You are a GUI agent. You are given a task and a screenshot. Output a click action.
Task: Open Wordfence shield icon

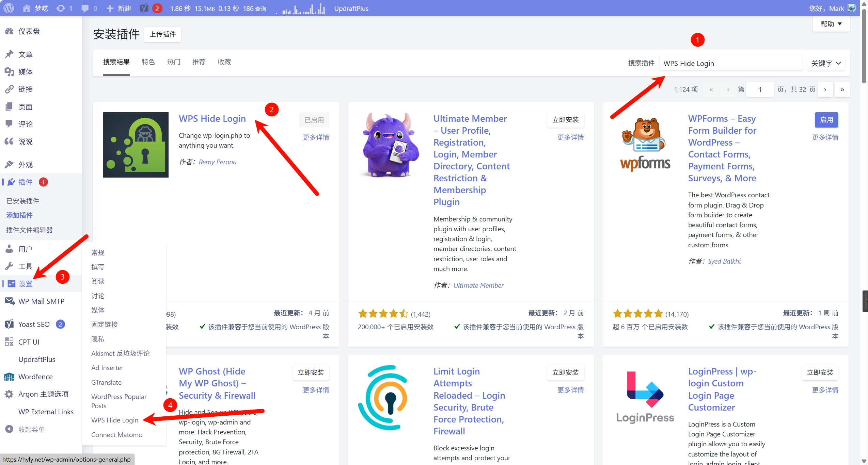(9, 377)
